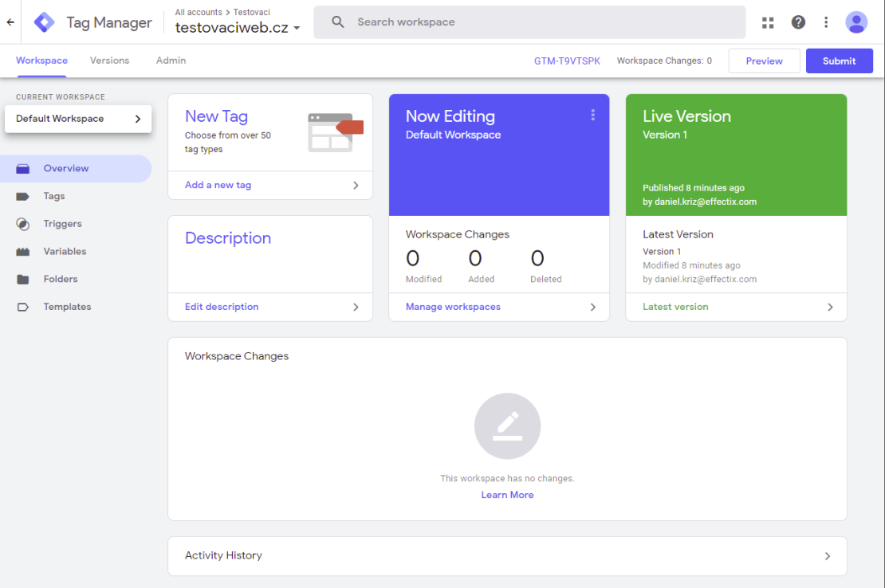This screenshot has width=885, height=588.
Task: Click the Workspace Changes: 0 counter
Action: coord(664,61)
